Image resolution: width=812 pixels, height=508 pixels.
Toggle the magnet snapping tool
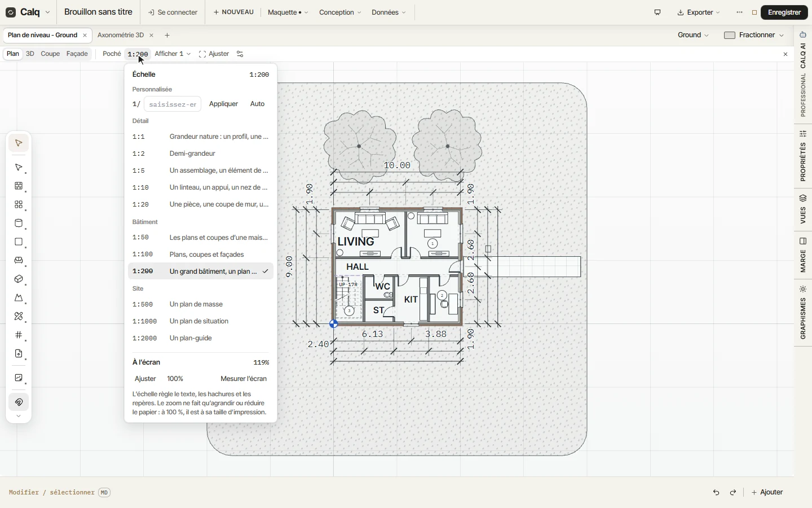point(19,402)
